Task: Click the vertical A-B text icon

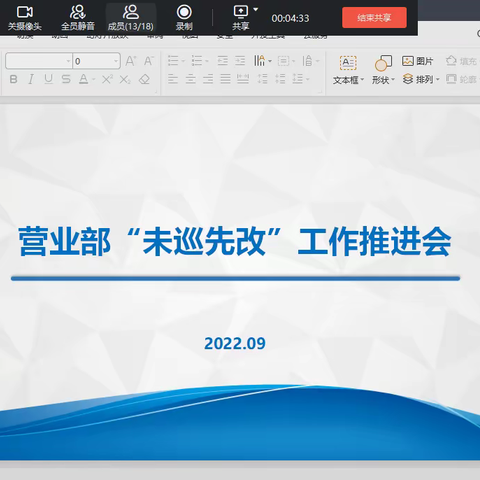Action: [307, 61]
